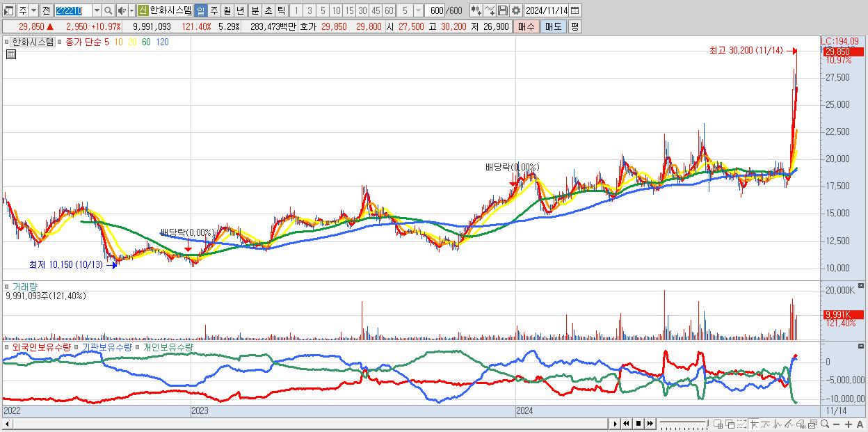
Task: Click the stop square control
Action: [x=638, y=424]
